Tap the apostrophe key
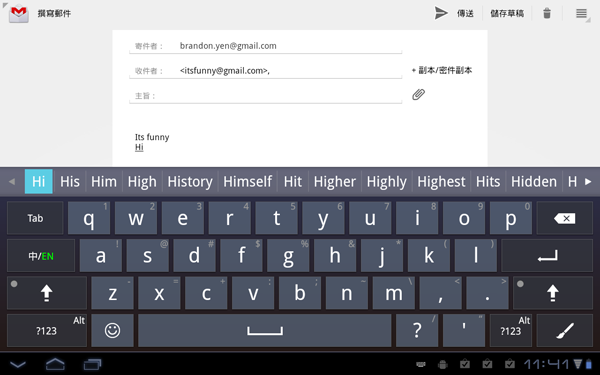 point(464,330)
